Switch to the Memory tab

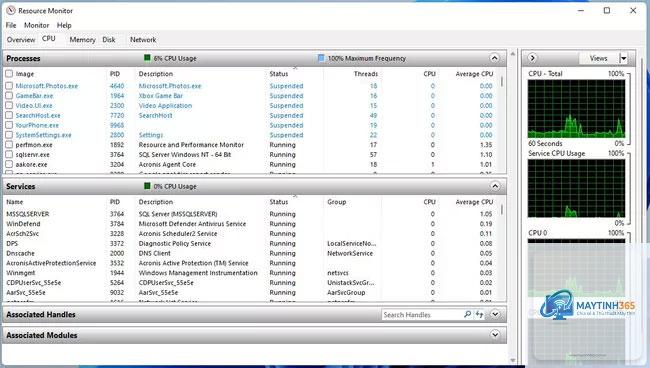pyautogui.click(x=82, y=40)
